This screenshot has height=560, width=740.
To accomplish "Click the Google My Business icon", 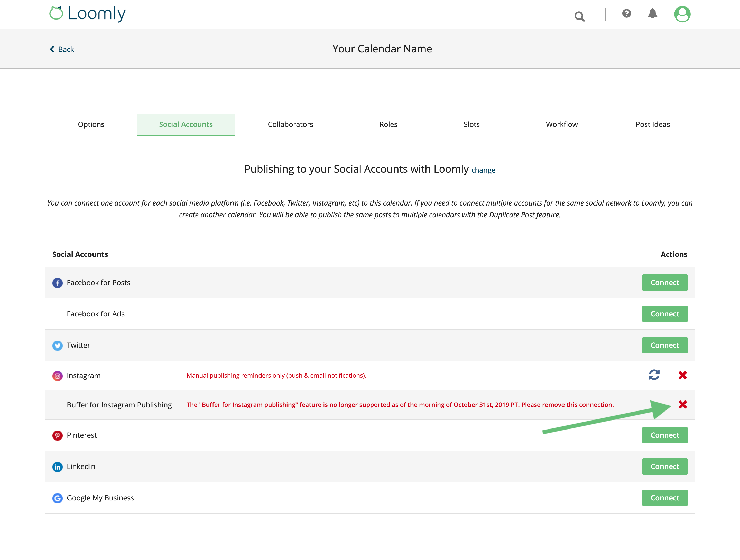I will [x=58, y=498].
